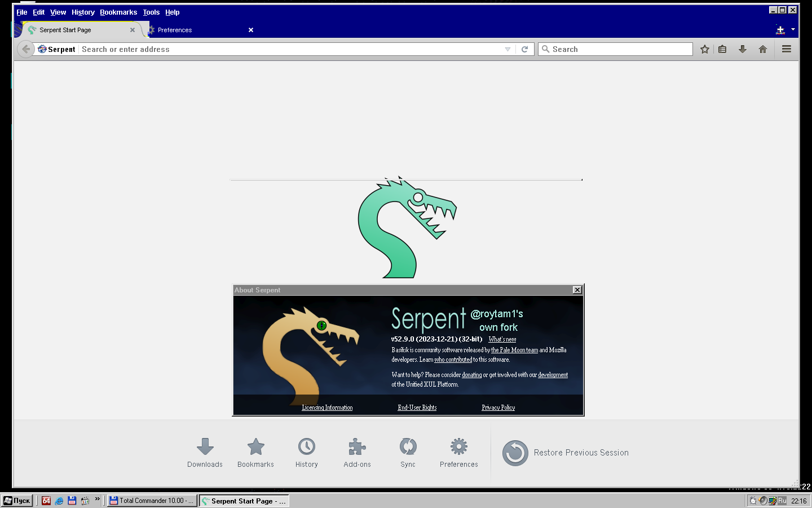Click the donating link
Image resolution: width=812 pixels, height=508 pixels.
tap(472, 375)
